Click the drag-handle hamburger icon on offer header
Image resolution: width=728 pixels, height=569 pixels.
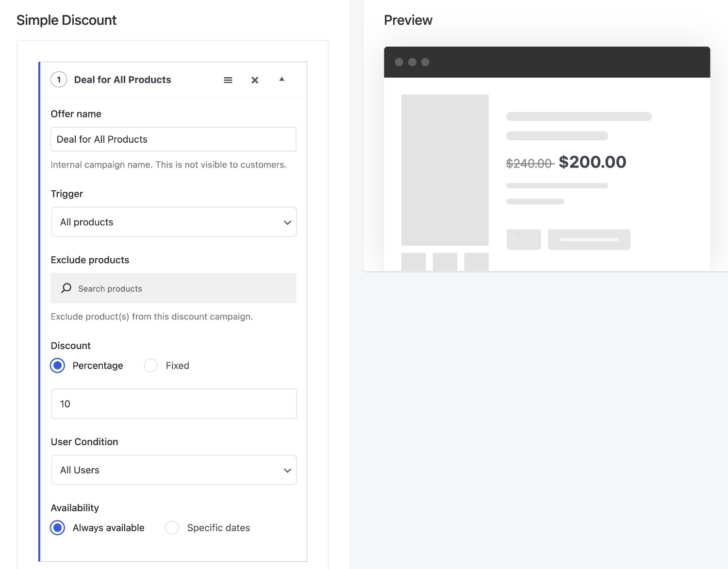[x=228, y=80]
